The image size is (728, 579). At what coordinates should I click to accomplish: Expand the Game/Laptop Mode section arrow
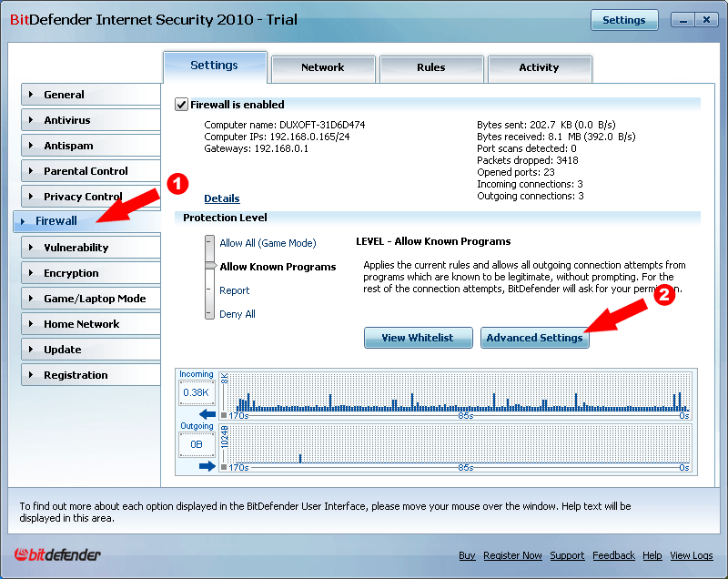click(x=31, y=299)
